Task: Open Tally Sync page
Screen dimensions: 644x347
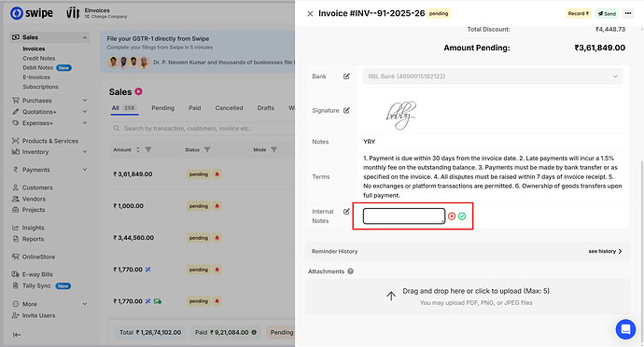Action: click(36, 285)
